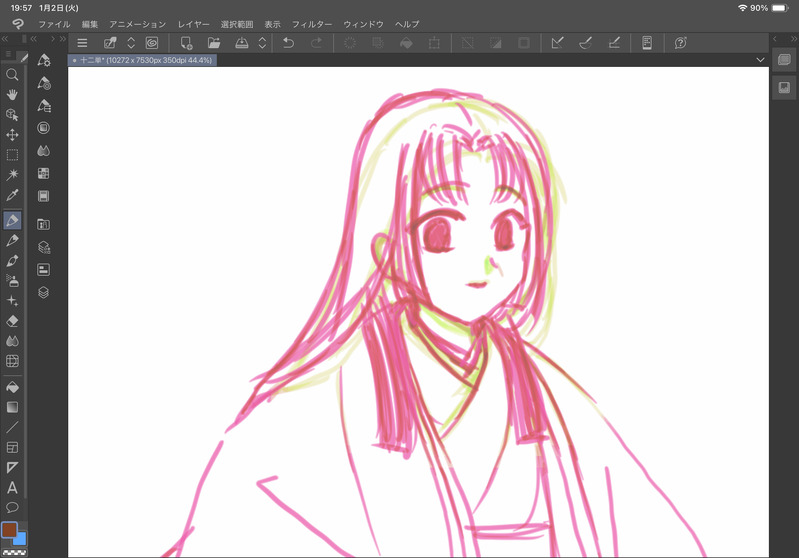Select the Fill bucket tool

[12, 387]
